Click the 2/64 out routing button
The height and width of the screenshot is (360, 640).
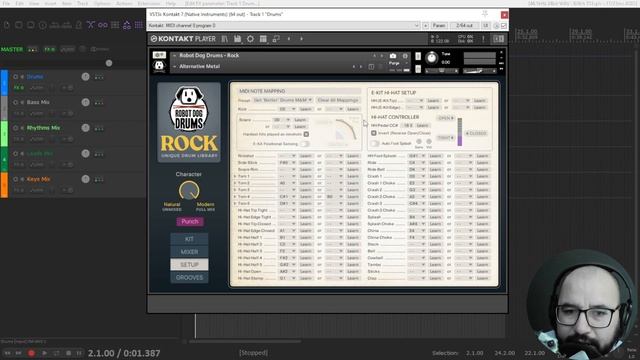[x=464, y=25]
